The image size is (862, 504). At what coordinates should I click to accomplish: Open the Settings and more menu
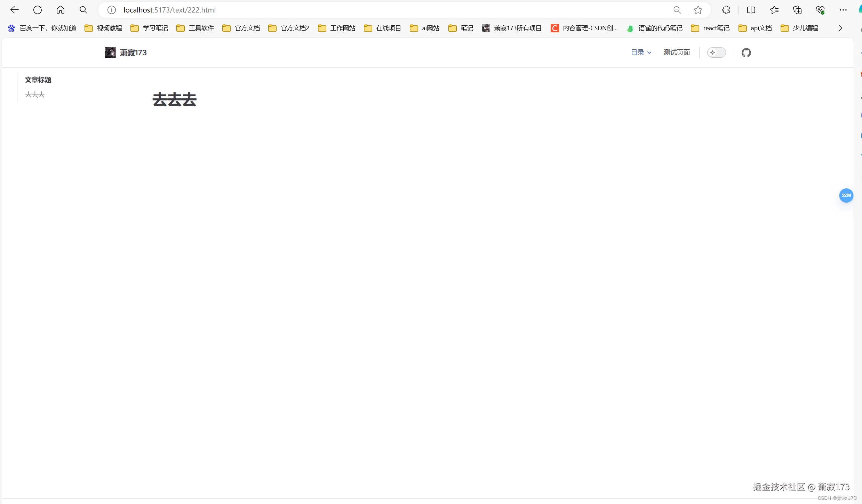point(843,9)
